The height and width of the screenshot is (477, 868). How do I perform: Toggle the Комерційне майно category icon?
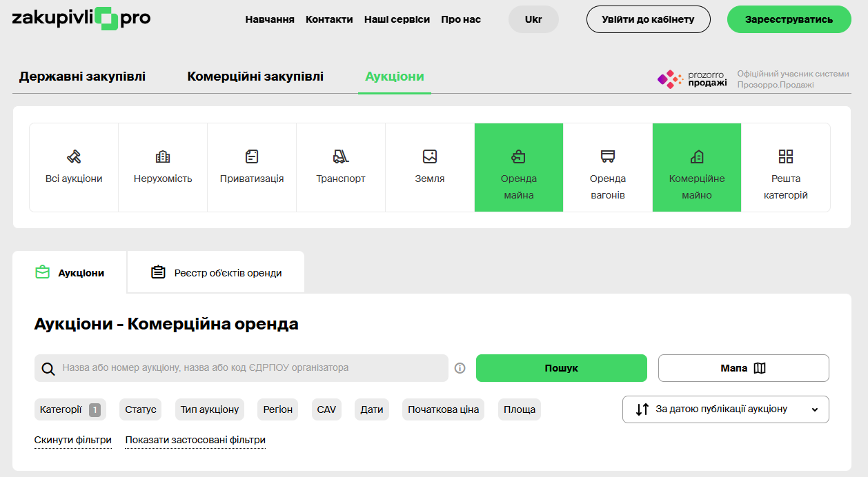coord(697,156)
